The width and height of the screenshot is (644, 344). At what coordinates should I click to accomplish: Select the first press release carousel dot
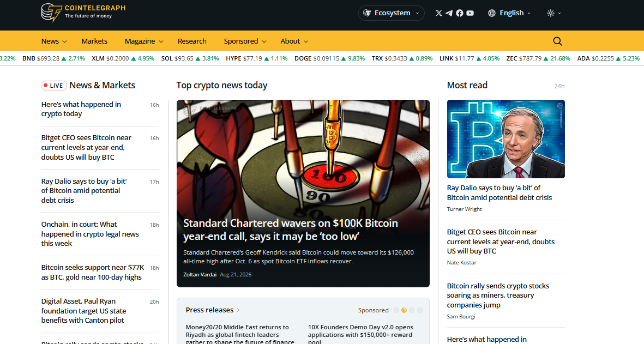(396, 310)
